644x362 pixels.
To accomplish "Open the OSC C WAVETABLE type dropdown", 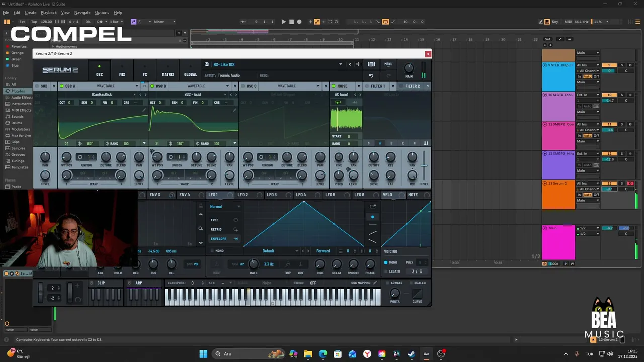I will (317, 86).
